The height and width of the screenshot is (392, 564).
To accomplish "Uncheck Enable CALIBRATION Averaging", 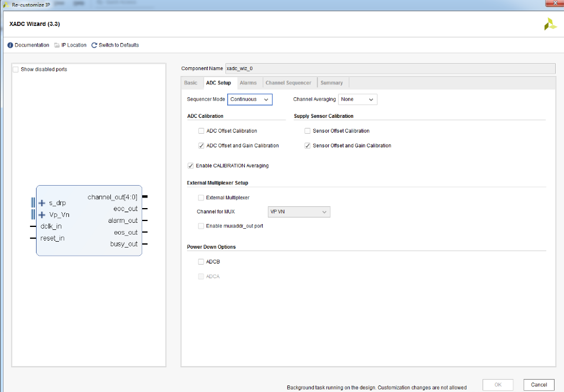I will 191,166.
